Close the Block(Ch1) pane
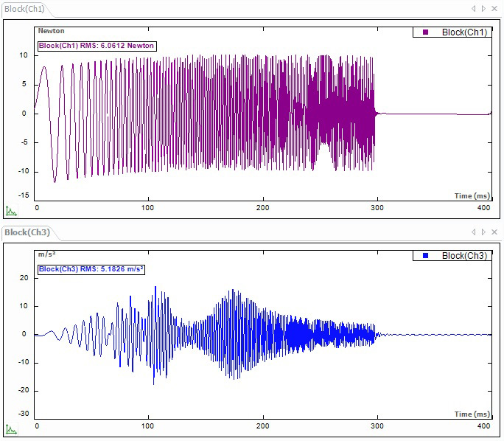The height and width of the screenshot is (441, 504). click(x=494, y=9)
